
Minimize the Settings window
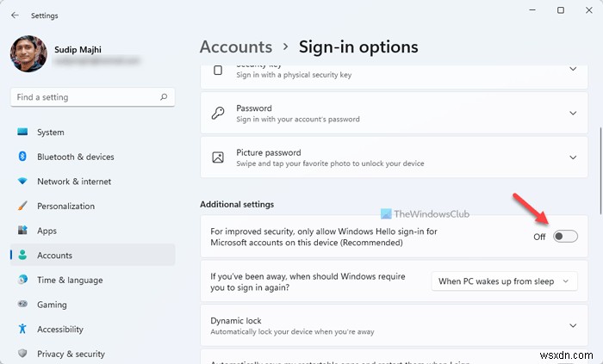pos(532,10)
